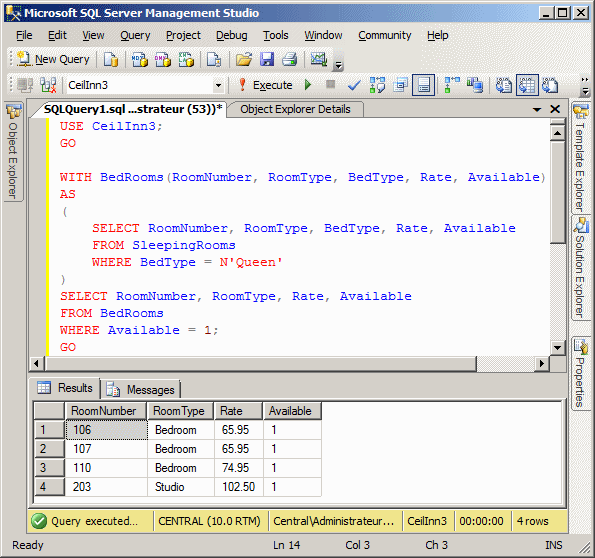Expand the Object Explorer side panel
The image size is (595, 558).
click(x=13, y=151)
